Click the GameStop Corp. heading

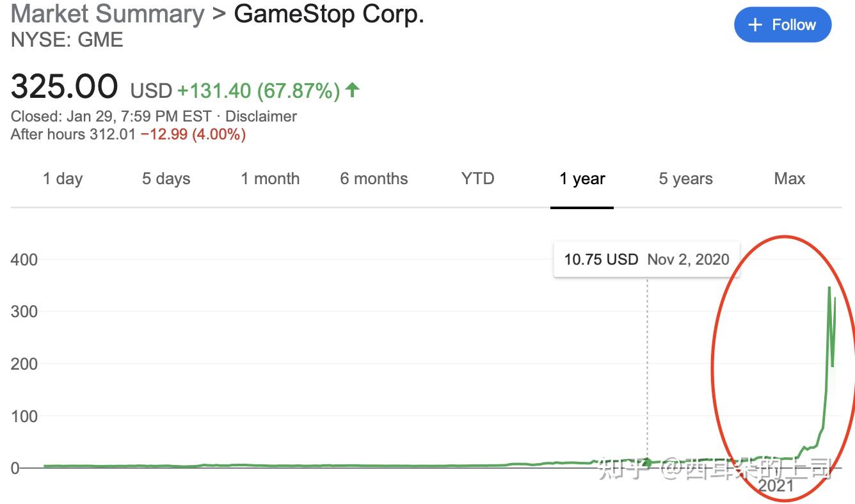point(330,13)
